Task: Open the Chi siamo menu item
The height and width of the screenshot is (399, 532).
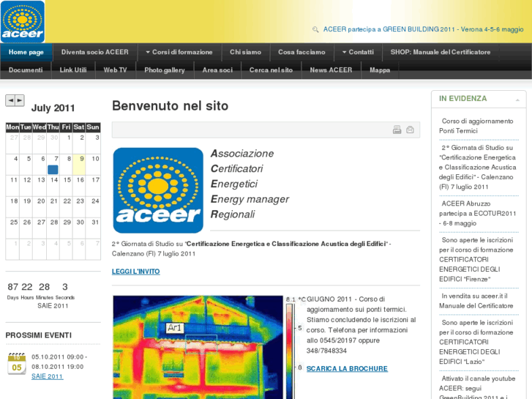Action: (246, 52)
